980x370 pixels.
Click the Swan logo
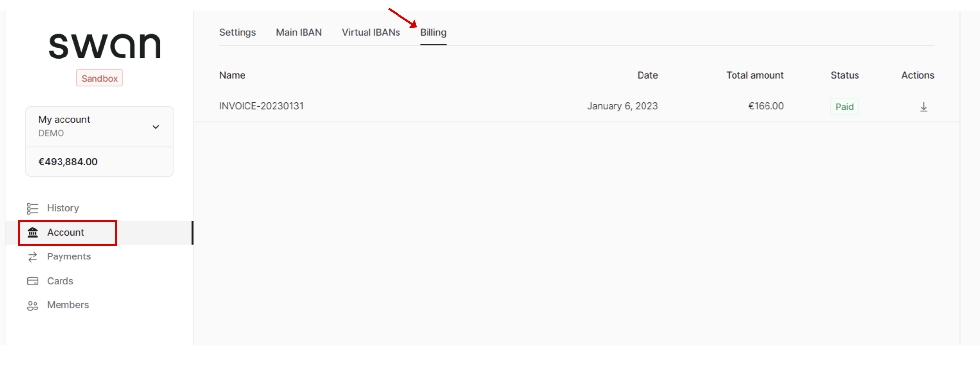coord(105,46)
